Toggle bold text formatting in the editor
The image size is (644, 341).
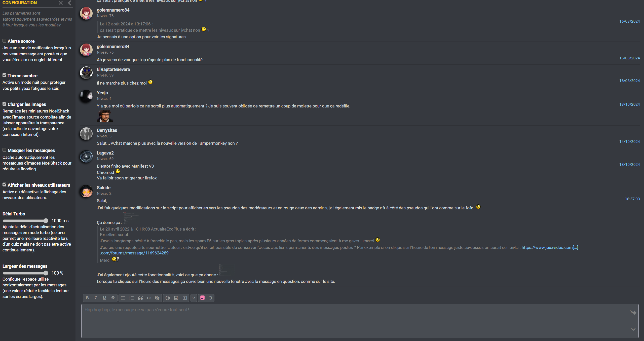tap(87, 298)
